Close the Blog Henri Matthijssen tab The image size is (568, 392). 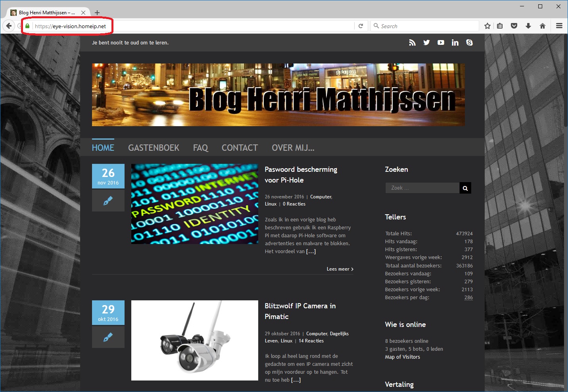tap(83, 13)
